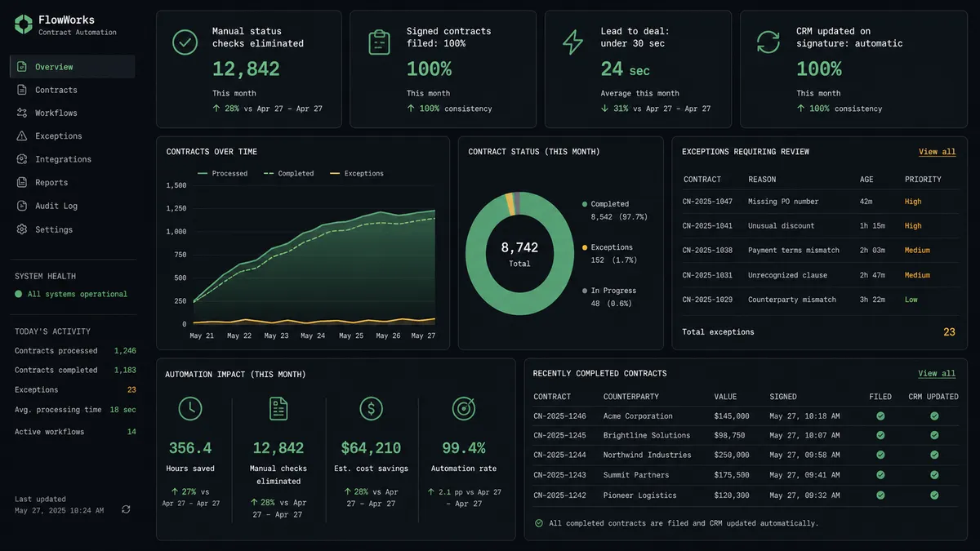Click the Workflows icon in sidebar
Screen dimensions: 980x551
coord(22,113)
